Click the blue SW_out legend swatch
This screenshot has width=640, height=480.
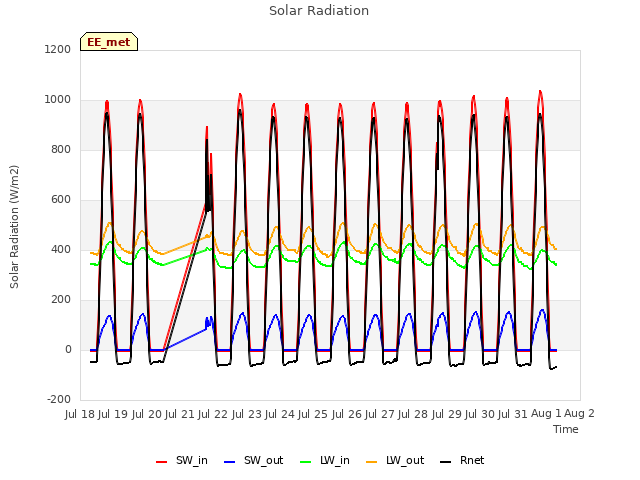[x=230, y=462]
